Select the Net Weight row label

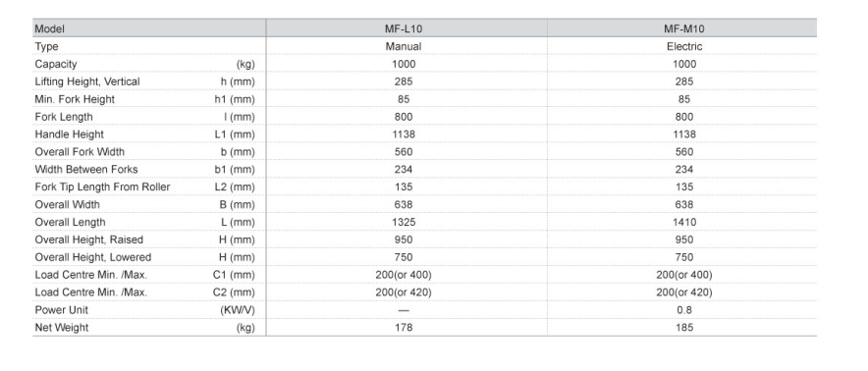click(x=62, y=328)
